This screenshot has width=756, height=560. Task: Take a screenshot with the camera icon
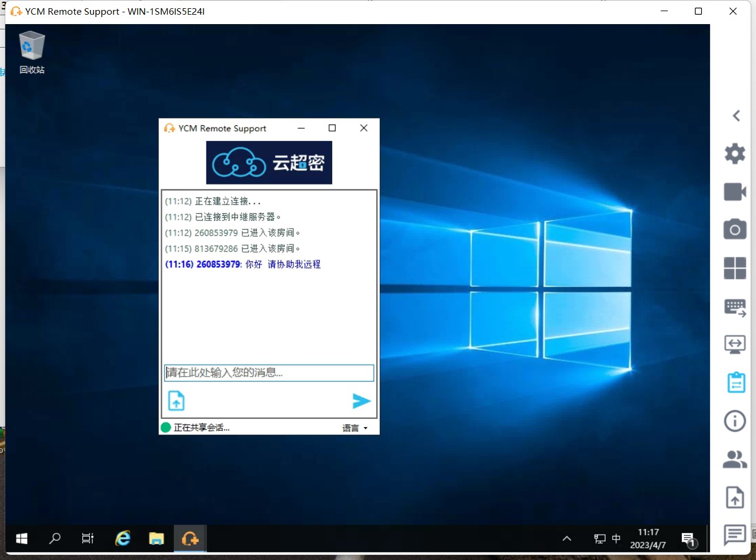tap(735, 229)
